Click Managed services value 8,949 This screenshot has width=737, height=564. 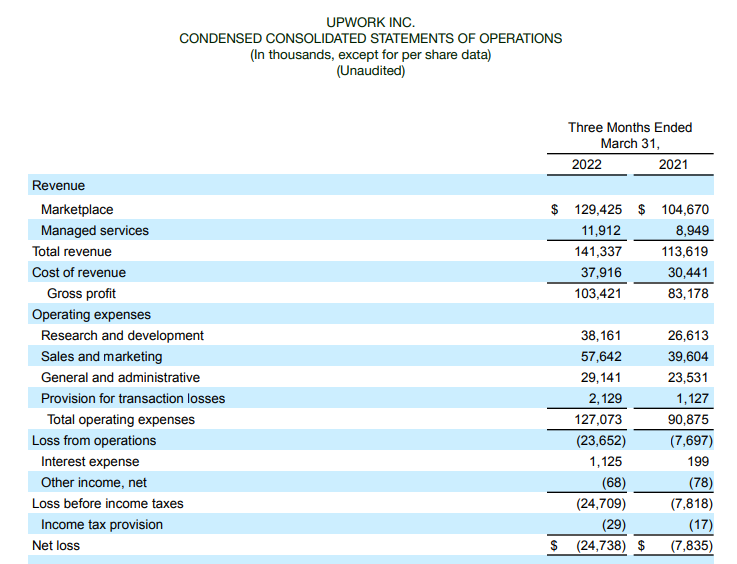[x=692, y=230]
